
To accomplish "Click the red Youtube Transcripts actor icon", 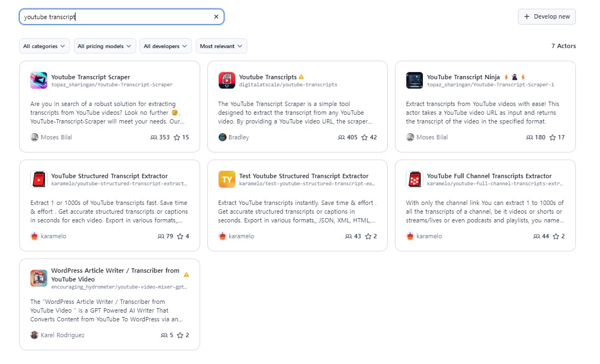I will pos(226,80).
